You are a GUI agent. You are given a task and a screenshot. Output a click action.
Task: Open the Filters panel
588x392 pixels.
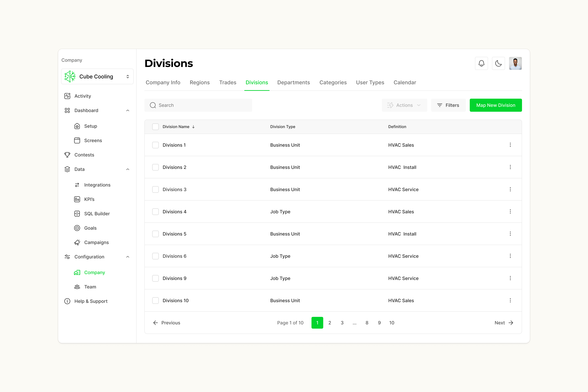point(448,105)
